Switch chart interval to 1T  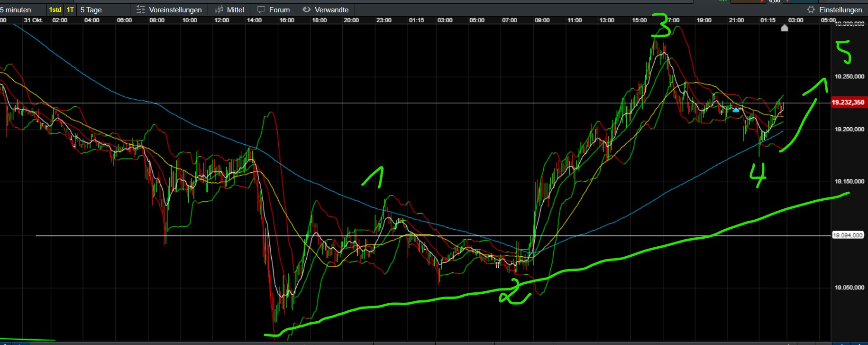click(x=70, y=9)
